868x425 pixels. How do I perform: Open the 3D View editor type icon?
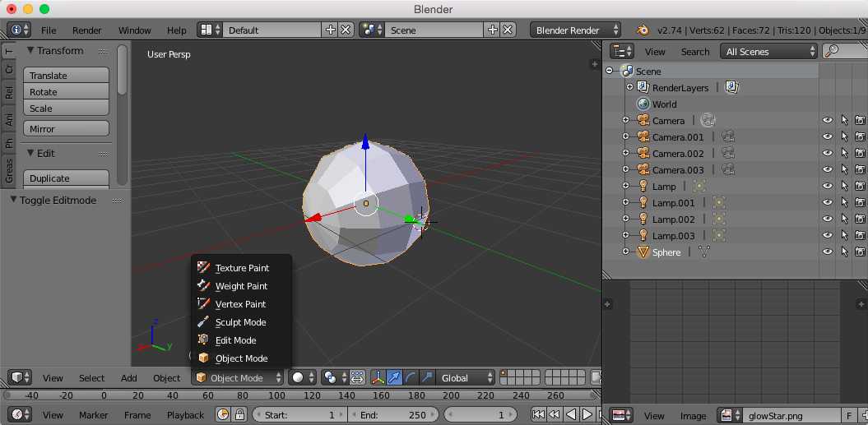click(x=20, y=378)
